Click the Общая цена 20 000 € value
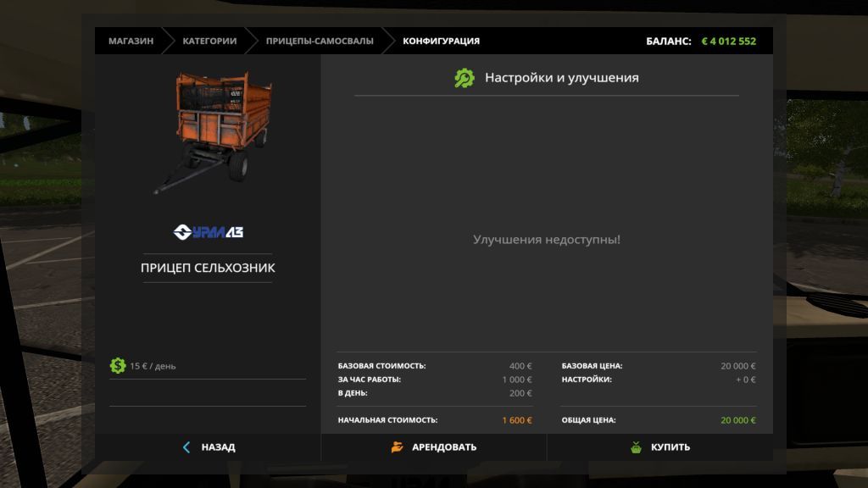868x488 pixels. click(737, 420)
